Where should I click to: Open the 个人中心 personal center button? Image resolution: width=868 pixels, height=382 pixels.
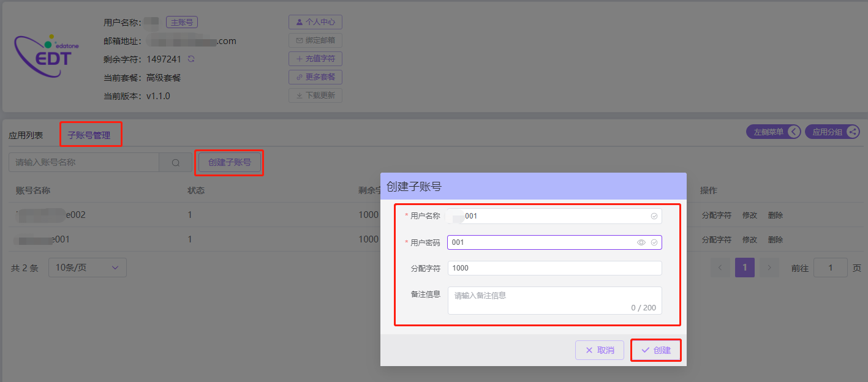315,22
